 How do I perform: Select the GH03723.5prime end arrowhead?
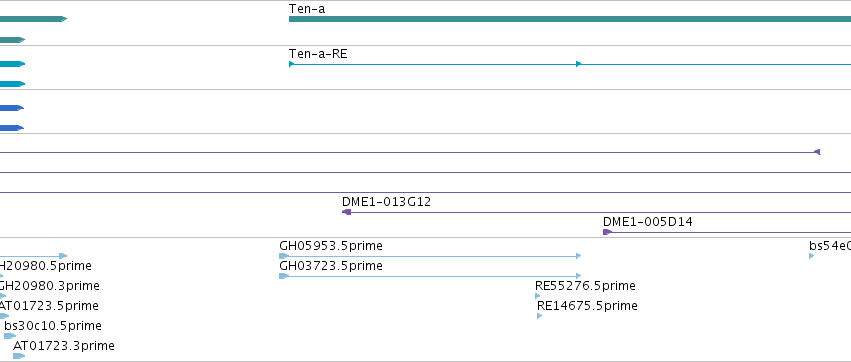pyautogui.click(x=579, y=276)
